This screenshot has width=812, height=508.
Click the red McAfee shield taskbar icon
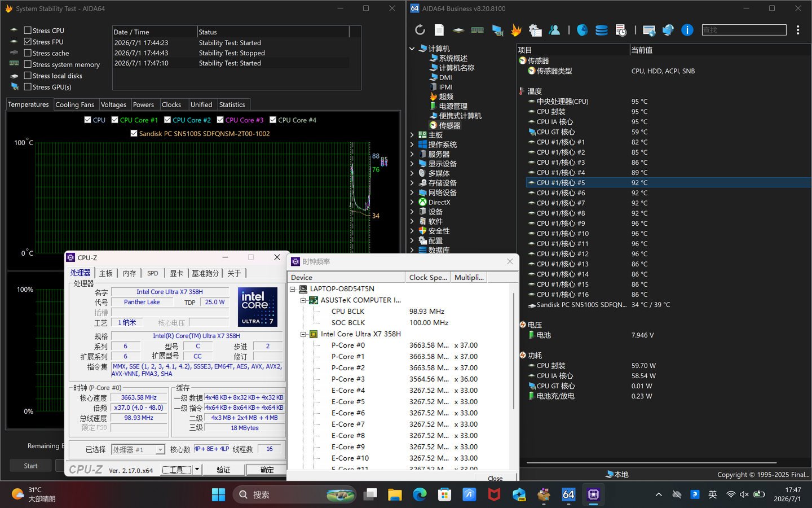494,494
